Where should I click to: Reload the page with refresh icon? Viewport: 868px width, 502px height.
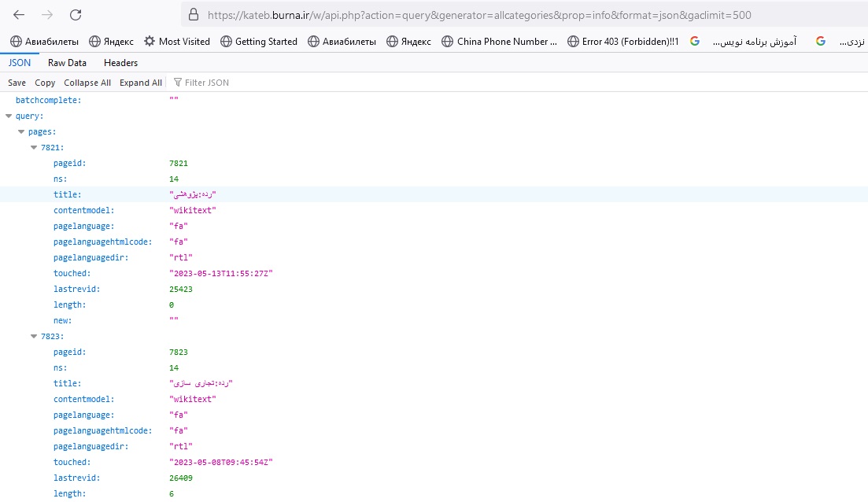(76, 15)
